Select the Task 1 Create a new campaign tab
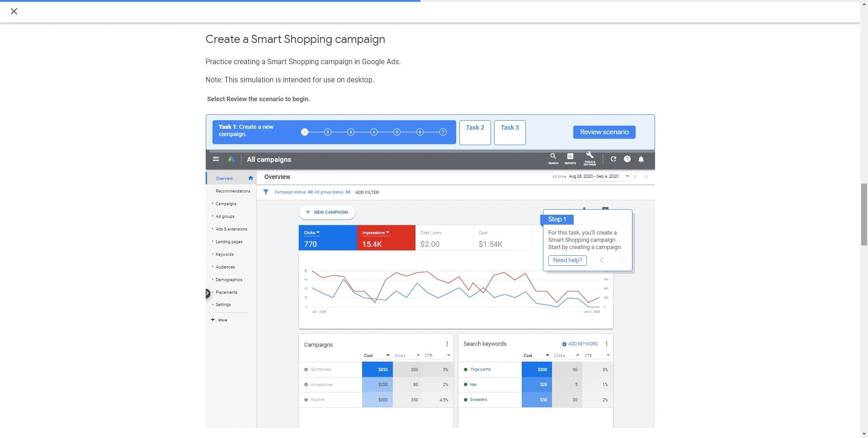The image size is (868, 438). 334,132
